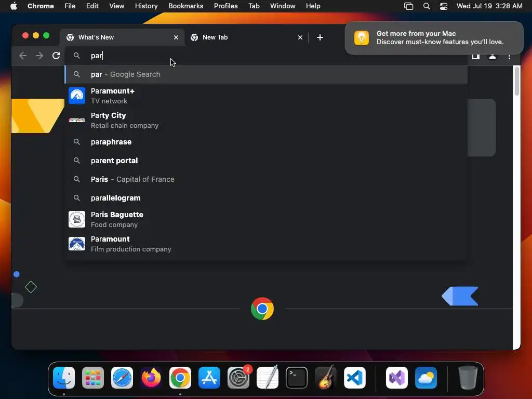The width and height of the screenshot is (532, 399).
Task: Open a new tab with plus button
Action: (320, 37)
